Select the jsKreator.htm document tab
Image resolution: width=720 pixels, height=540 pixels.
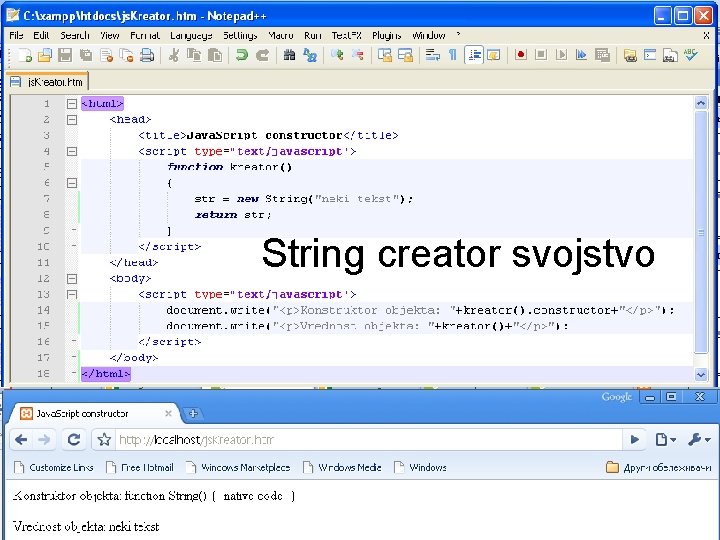pyautogui.click(x=47, y=82)
